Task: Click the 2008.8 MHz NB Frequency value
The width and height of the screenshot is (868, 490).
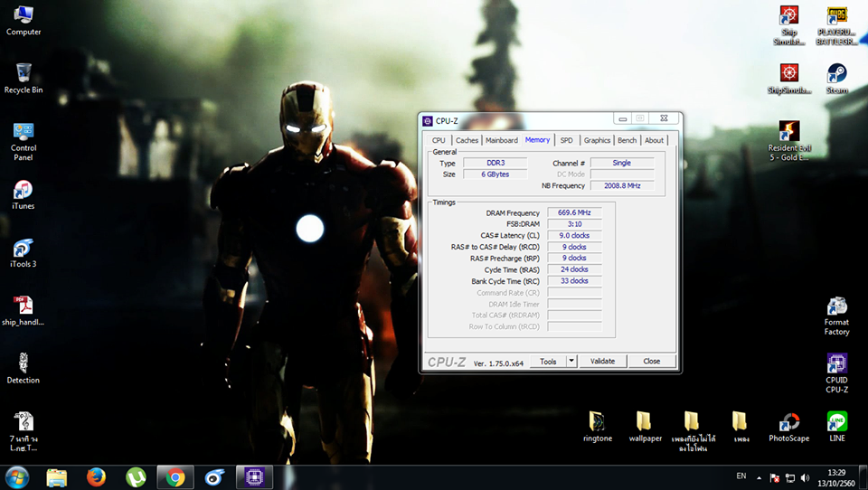Action: click(622, 186)
